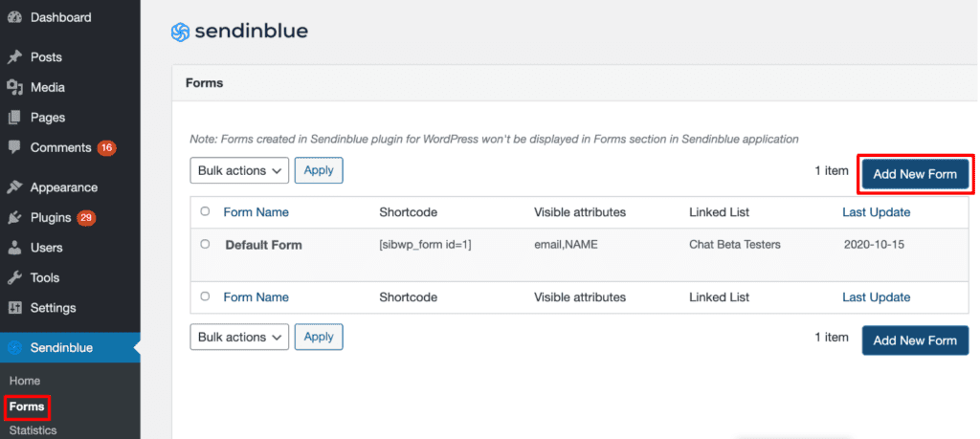Click the Media icon in sidebar

click(x=14, y=87)
